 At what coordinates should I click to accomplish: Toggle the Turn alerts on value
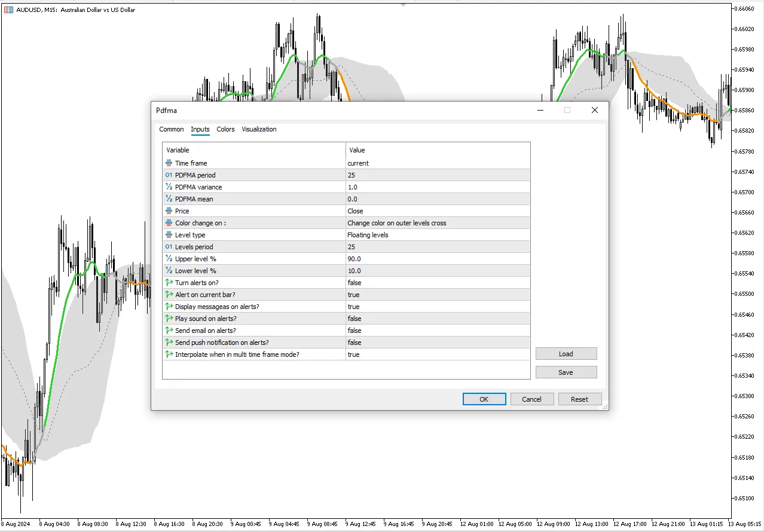[x=436, y=283]
